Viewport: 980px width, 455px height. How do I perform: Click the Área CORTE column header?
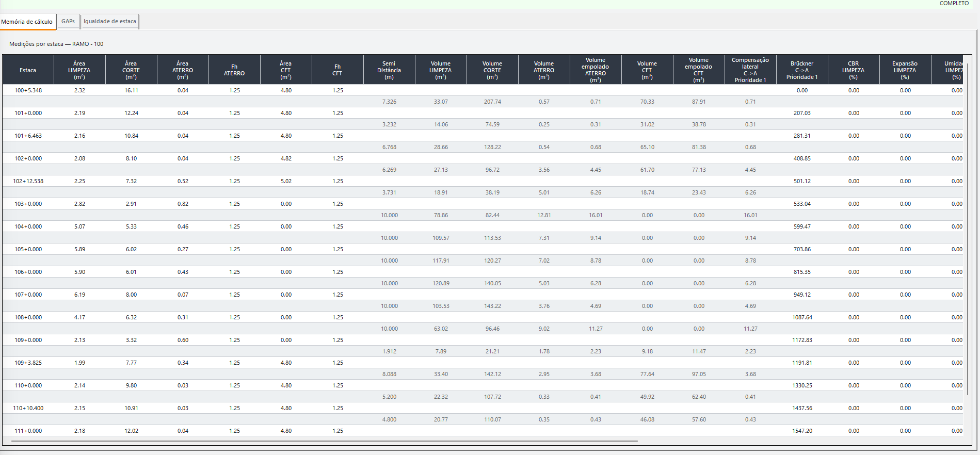click(x=131, y=70)
